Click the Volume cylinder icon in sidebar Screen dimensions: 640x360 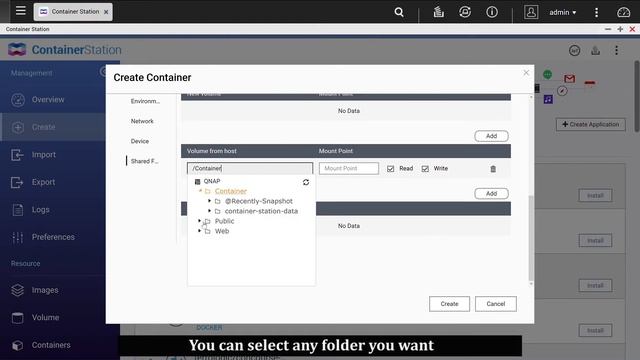point(18,318)
